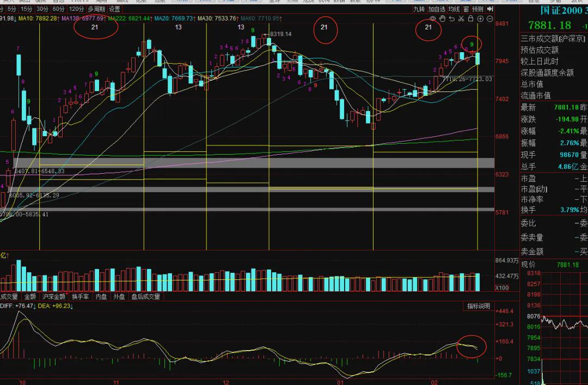Viewport: 588px width, 385px height.
Task: Click the 流通市值 row
Action: (x=536, y=96)
